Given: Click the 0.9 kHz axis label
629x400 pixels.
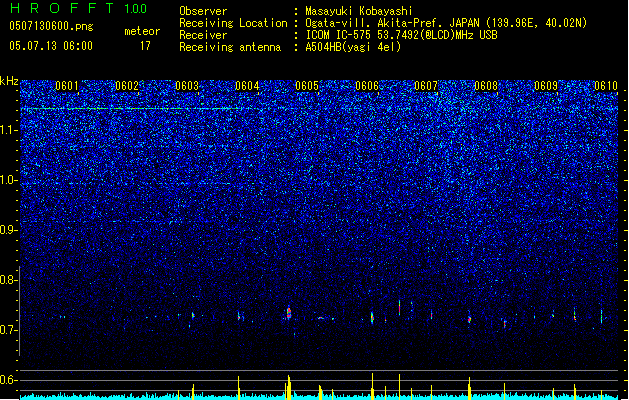Looking at the screenshot, I should point(9,230).
